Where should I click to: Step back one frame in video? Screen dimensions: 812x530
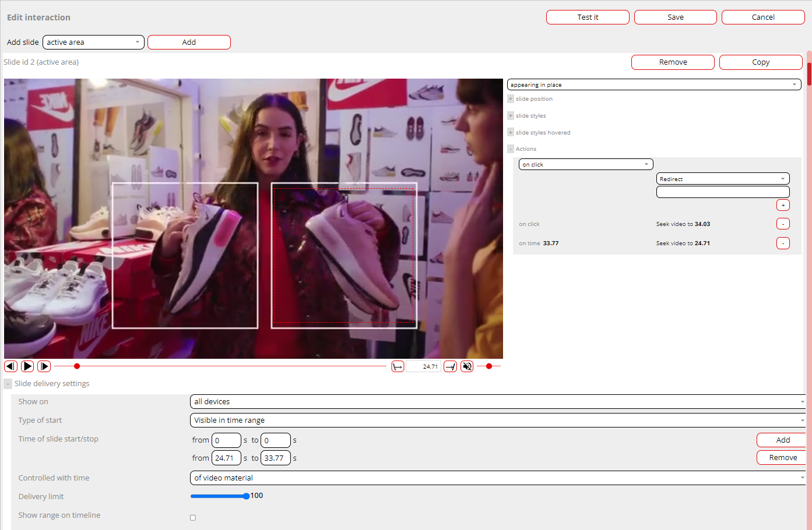10,366
